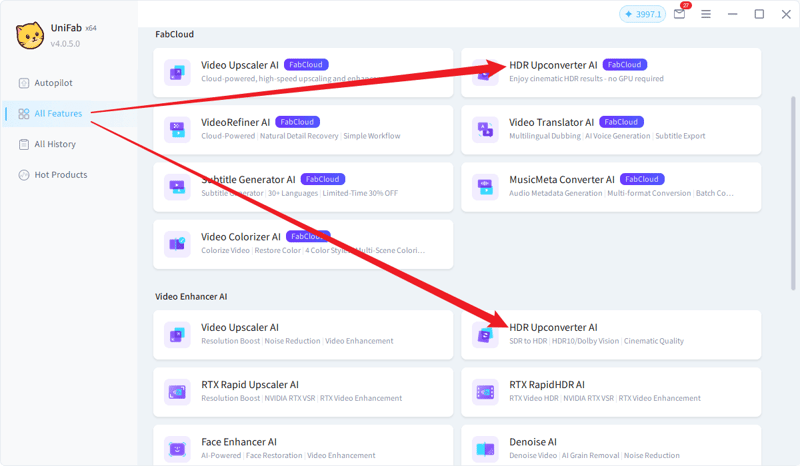The width and height of the screenshot is (800, 466).
Task: Open RTX RapidHDR AI title
Action: (x=547, y=385)
